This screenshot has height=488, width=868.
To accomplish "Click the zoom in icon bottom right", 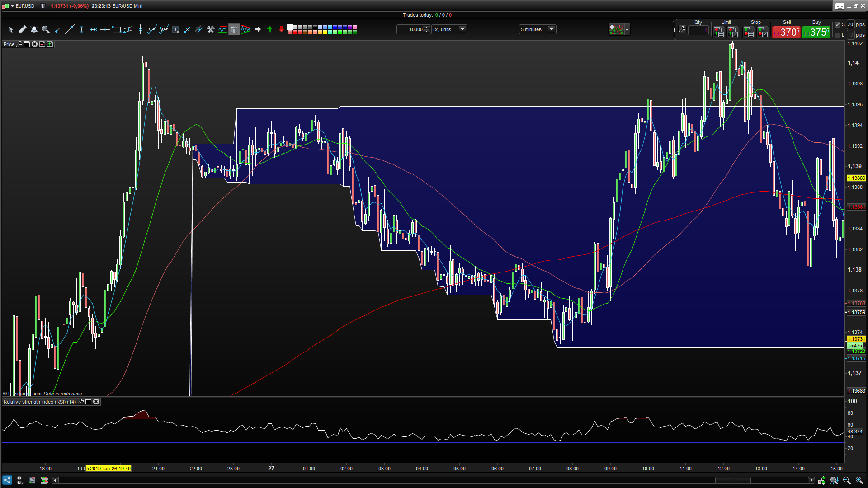I will (x=859, y=480).
